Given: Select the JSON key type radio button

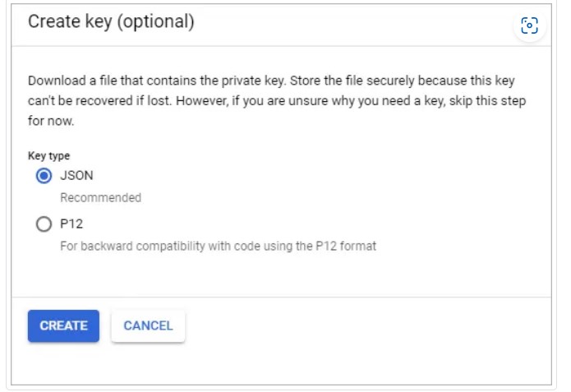Looking at the screenshot, I should click(x=44, y=176).
